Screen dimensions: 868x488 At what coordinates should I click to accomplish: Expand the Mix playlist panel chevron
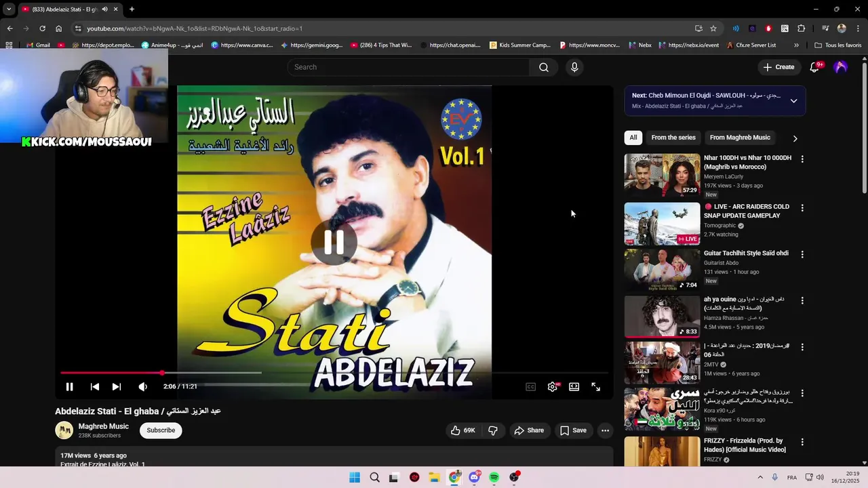(x=793, y=101)
